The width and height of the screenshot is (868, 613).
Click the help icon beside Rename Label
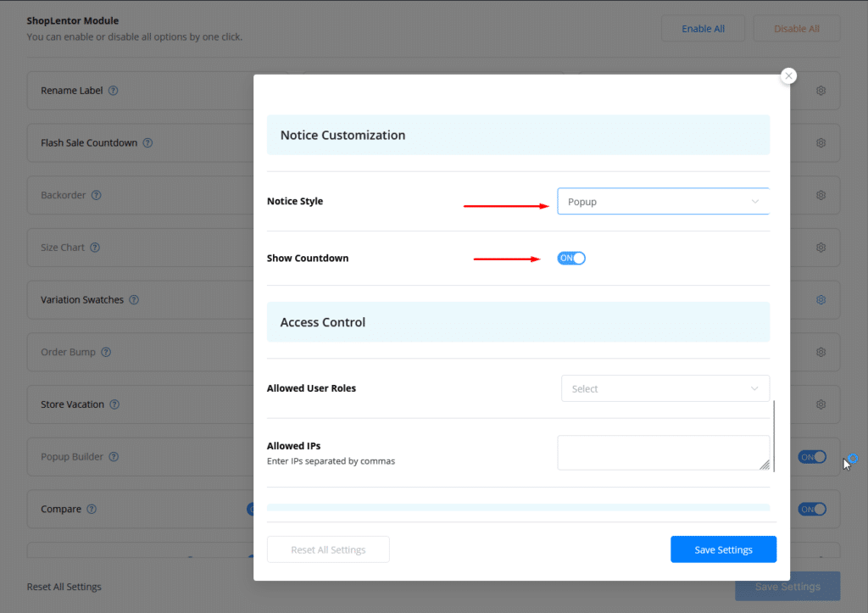pyautogui.click(x=114, y=91)
